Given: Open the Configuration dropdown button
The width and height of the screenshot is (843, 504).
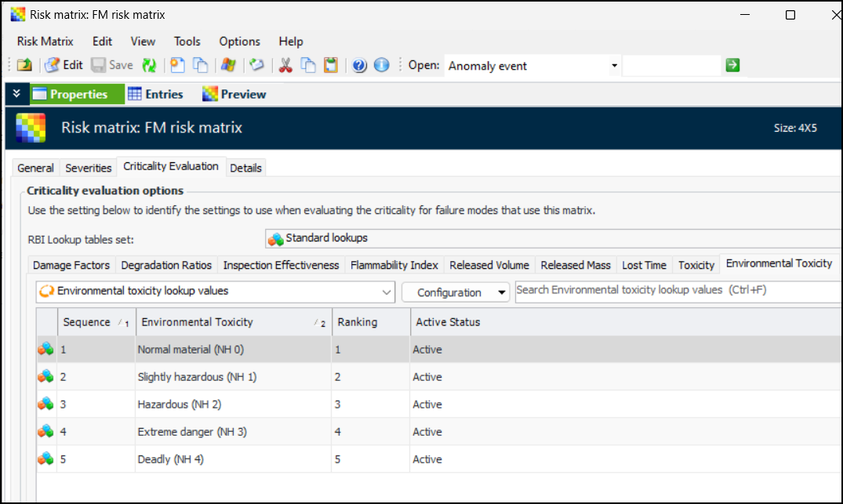Looking at the screenshot, I should (456, 292).
